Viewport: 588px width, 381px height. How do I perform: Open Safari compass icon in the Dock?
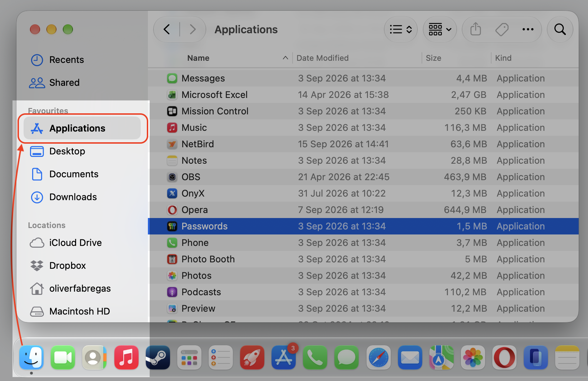(x=378, y=357)
